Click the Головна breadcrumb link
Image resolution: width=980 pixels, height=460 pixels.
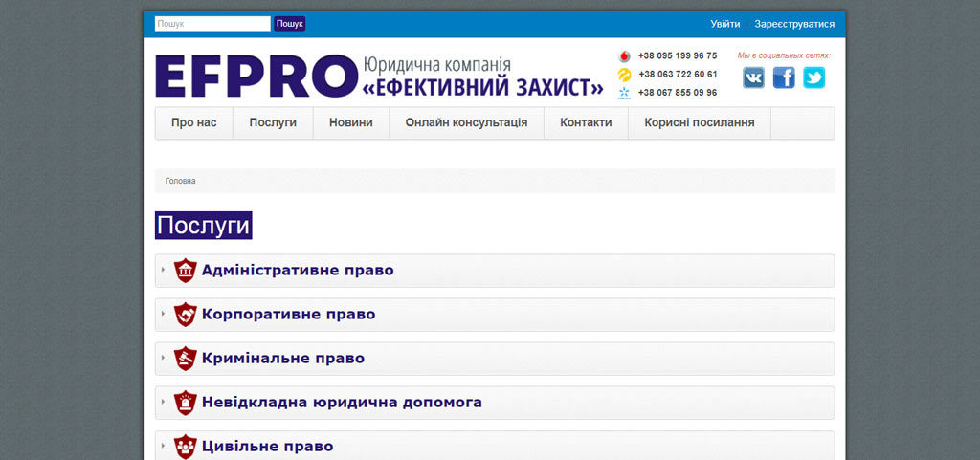click(181, 181)
